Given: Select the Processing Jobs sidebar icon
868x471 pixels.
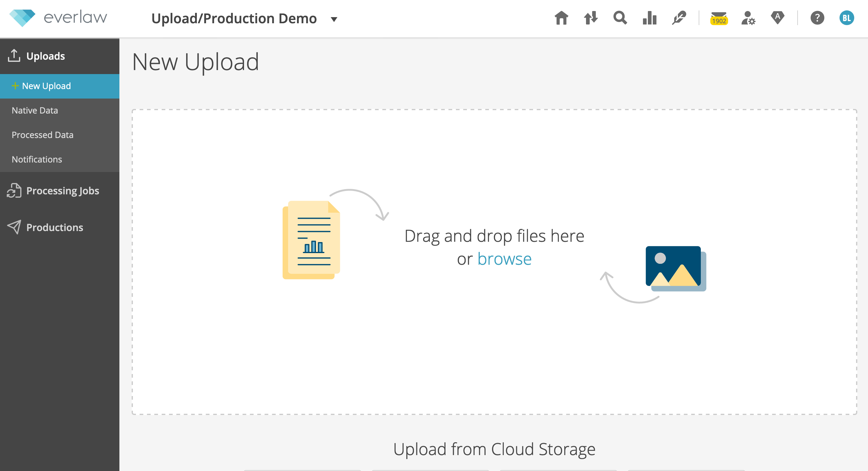Looking at the screenshot, I should click(13, 191).
